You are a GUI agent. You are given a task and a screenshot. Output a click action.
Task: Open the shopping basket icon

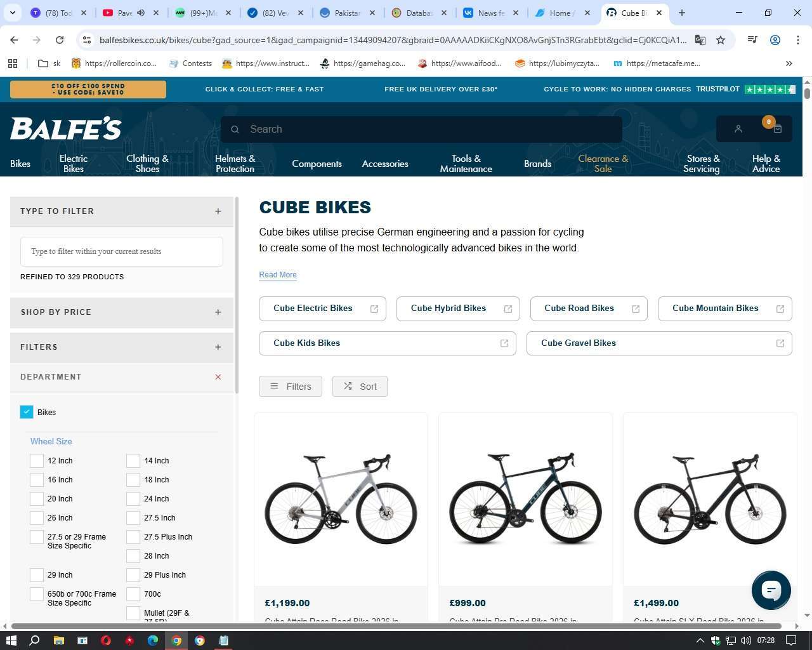click(x=777, y=129)
